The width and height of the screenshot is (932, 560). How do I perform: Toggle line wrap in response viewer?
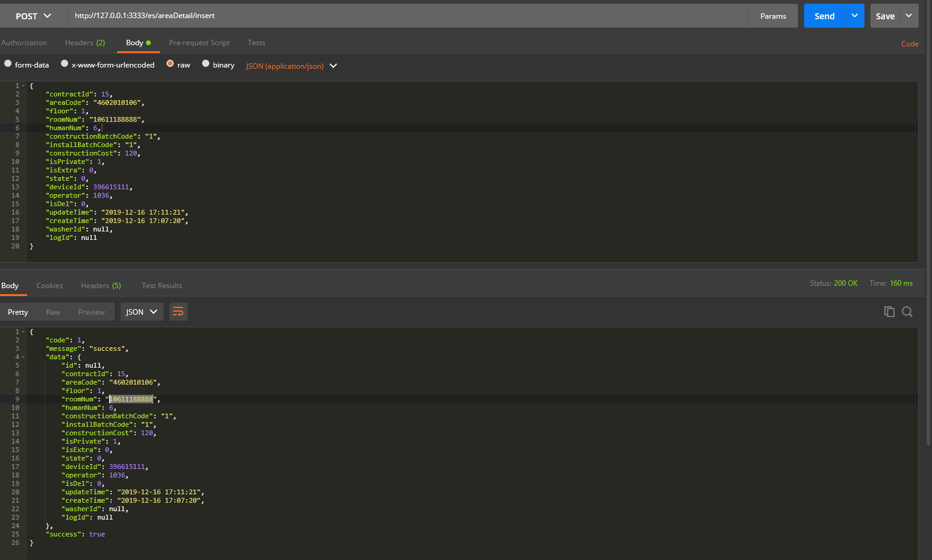point(178,312)
